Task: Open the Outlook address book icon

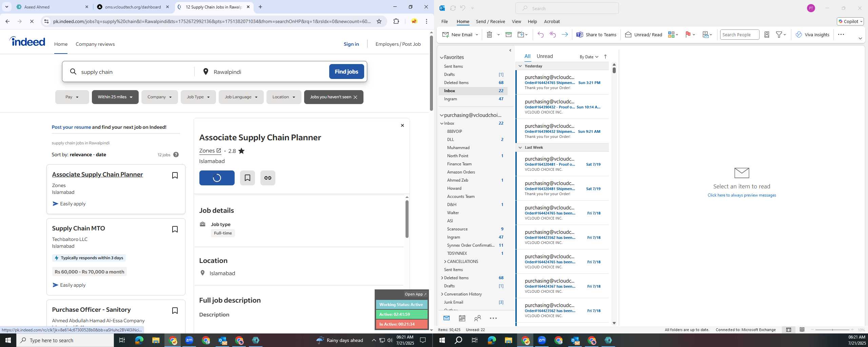Action: tap(767, 35)
